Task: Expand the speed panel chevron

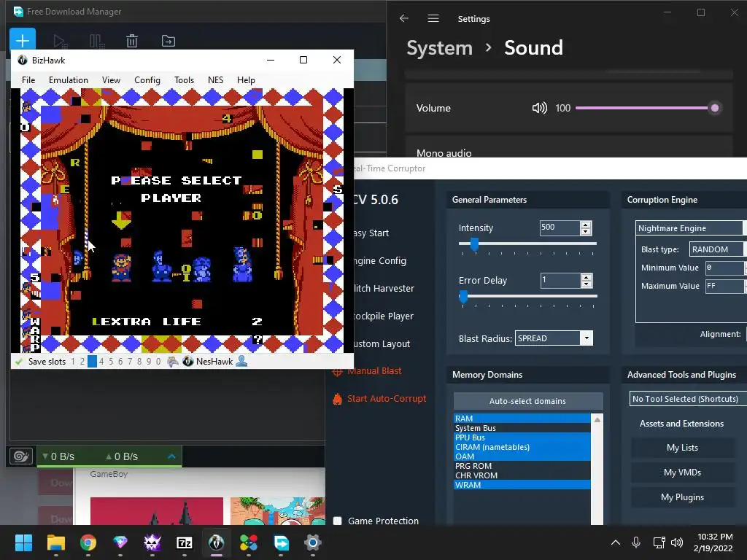Action: tap(172, 456)
